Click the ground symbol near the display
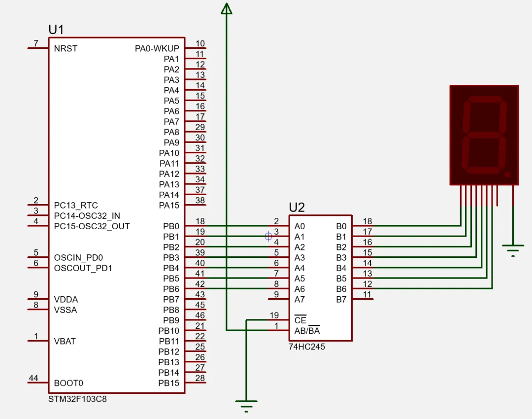532x419 pixels. coord(513,250)
